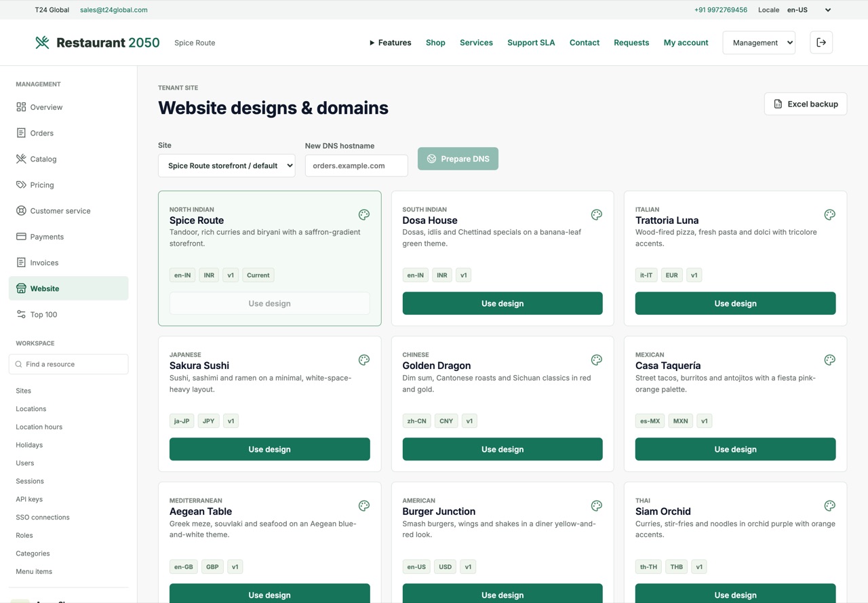Open Top 100 in the sidebar

(68, 314)
